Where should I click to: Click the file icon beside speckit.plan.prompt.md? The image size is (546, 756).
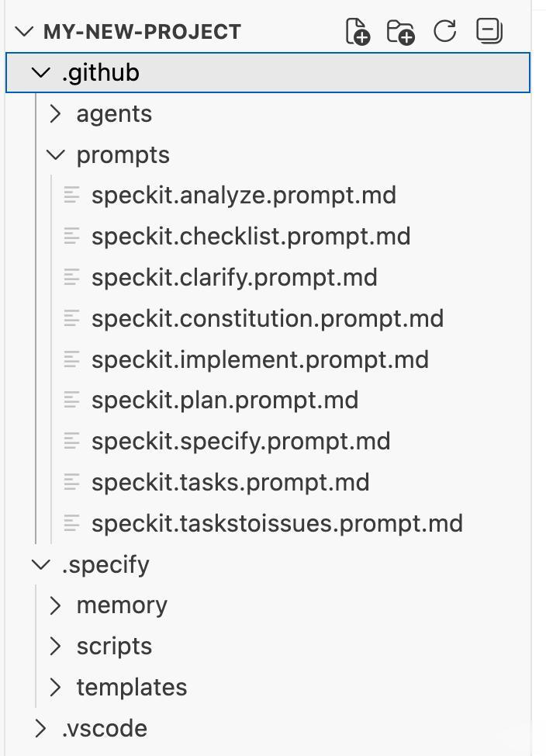(x=72, y=400)
